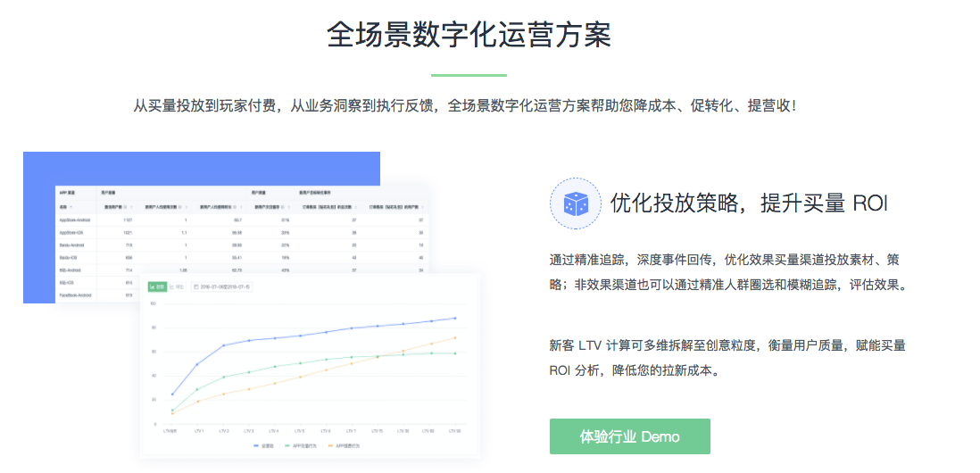Click the 全场景数字化运营方案 page title
Image resolution: width=980 pixels, height=473 pixels.
pyautogui.click(x=469, y=36)
